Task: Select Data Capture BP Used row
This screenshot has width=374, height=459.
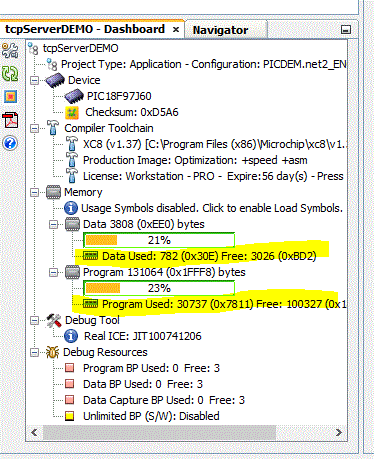Action: 164,400
